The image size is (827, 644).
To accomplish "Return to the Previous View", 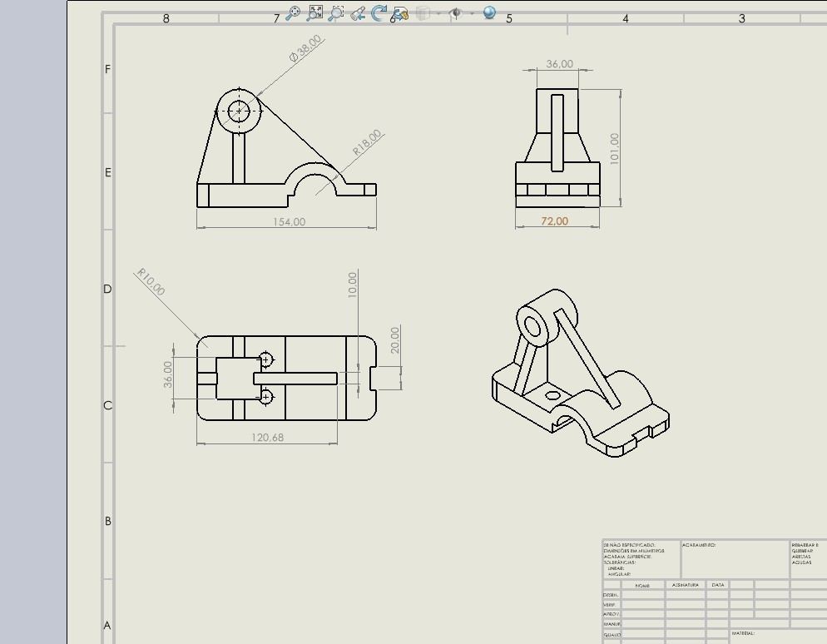I will click(358, 13).
